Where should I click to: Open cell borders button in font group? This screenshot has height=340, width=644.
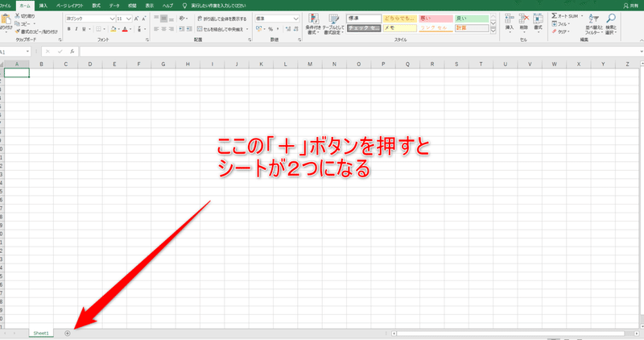(x=98, y=29)
